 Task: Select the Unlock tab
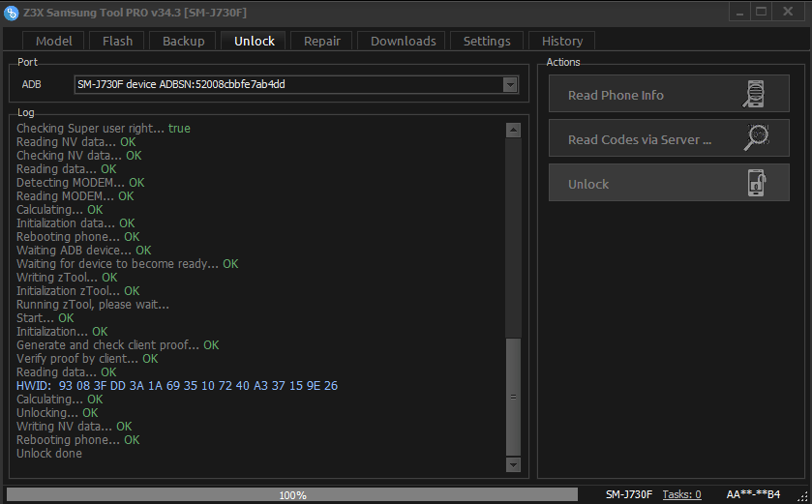click(254, 41)
